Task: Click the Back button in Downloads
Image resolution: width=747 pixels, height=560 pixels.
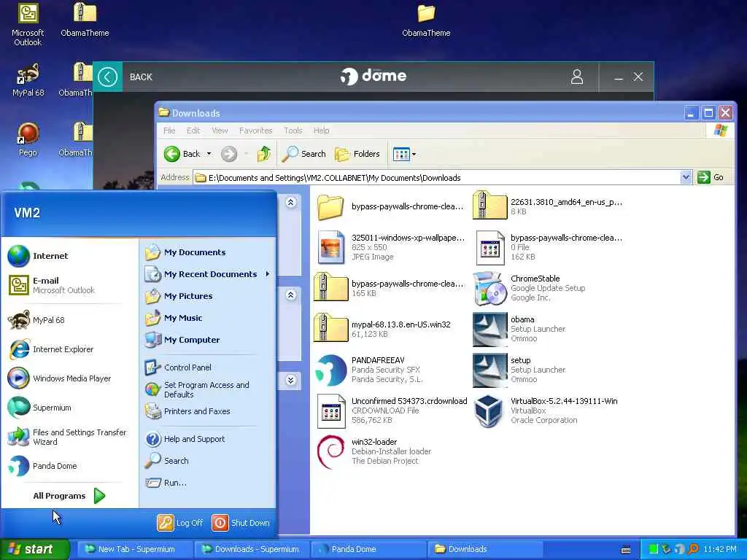Action: point(182,154)
